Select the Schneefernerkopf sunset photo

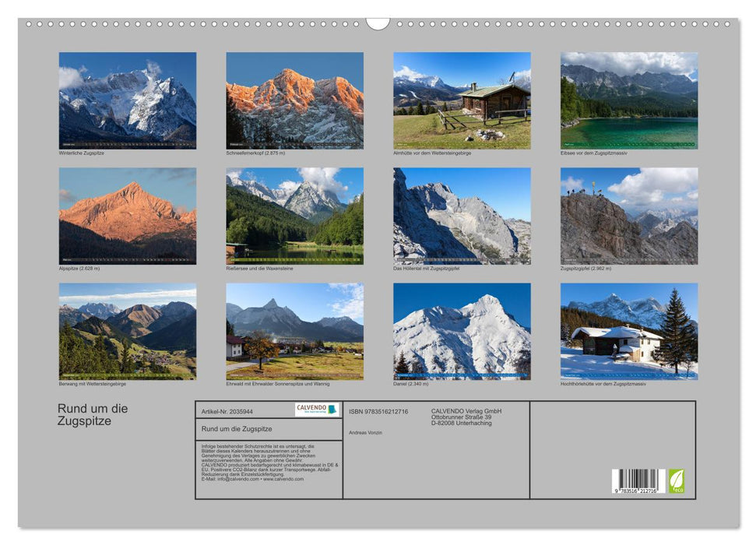point(294,100)
